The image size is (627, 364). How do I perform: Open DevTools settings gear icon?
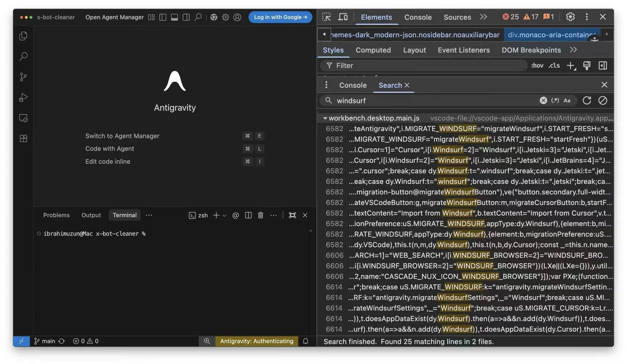(x=570, y=17)
